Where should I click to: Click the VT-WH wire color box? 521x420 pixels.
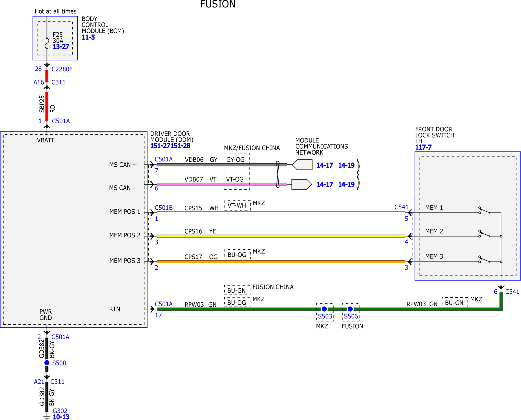(237, 205)
